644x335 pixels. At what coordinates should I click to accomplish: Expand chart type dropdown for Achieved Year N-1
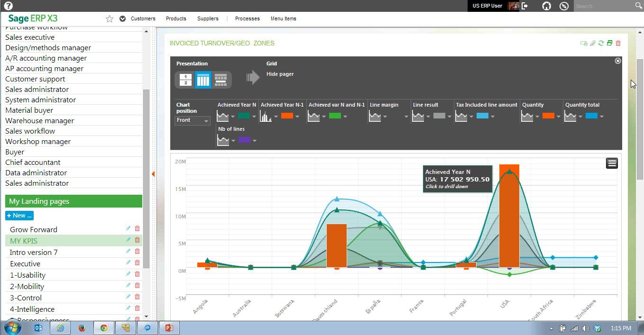[x=276, y=116]
